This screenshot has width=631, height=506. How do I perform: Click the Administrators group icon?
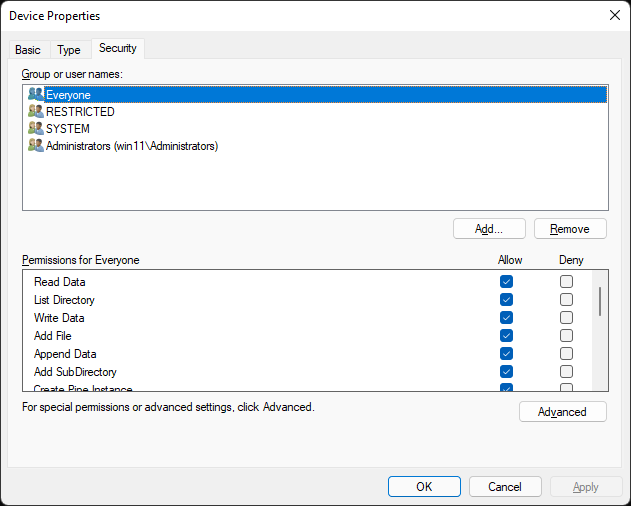(36, 145)
